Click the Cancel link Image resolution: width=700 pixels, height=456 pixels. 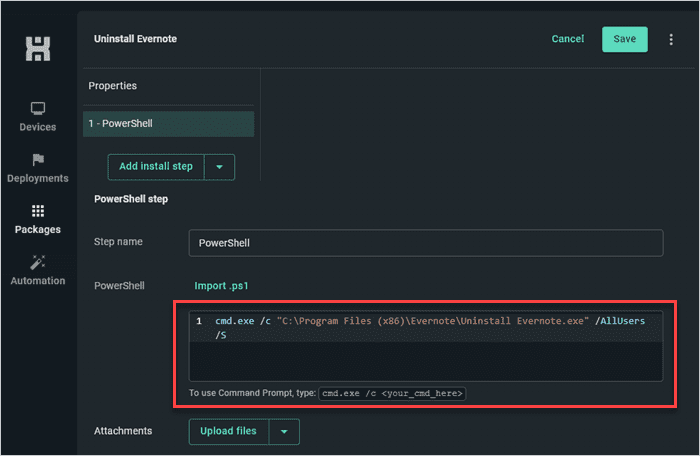567,39
